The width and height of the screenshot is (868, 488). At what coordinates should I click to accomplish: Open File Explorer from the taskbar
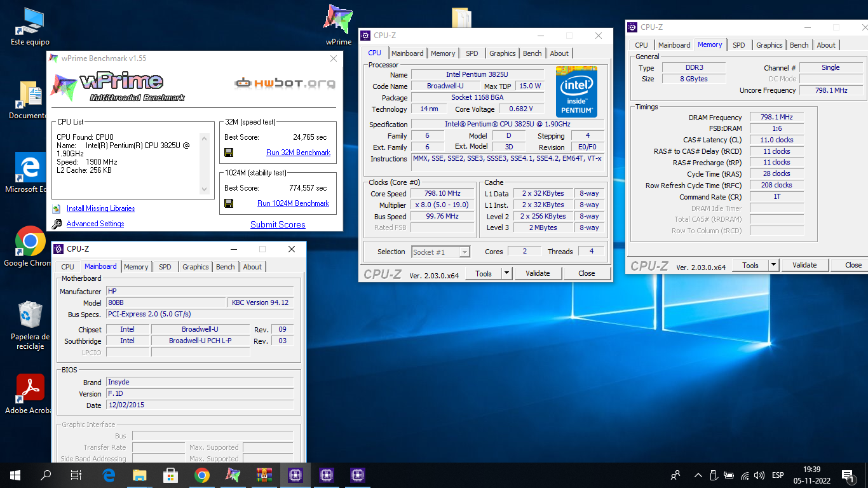click(x=140, y=475)
